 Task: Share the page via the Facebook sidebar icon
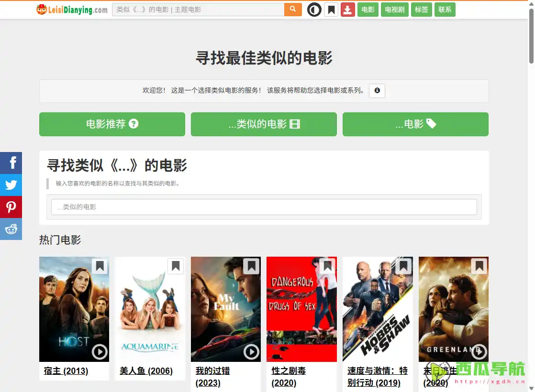(x=11, y=163)
